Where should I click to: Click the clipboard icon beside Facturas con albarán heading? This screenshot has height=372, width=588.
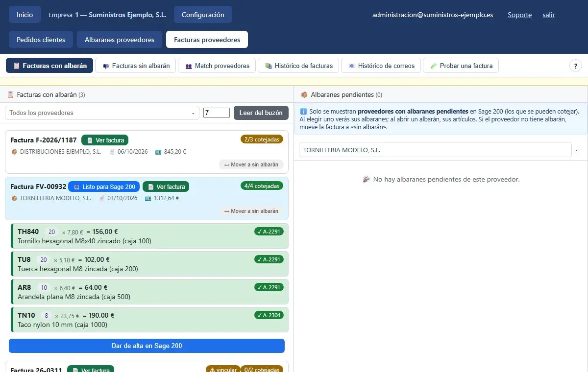[10, 94]
